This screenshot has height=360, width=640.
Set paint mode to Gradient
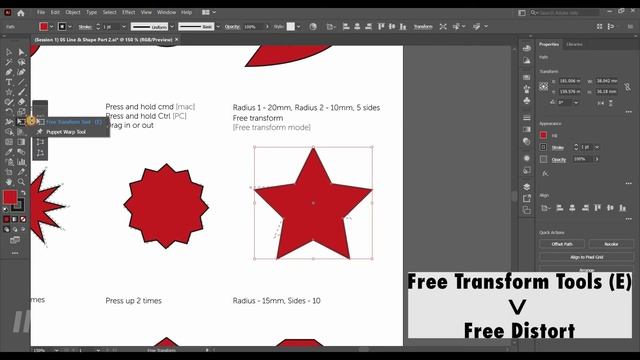click(15, 219)
